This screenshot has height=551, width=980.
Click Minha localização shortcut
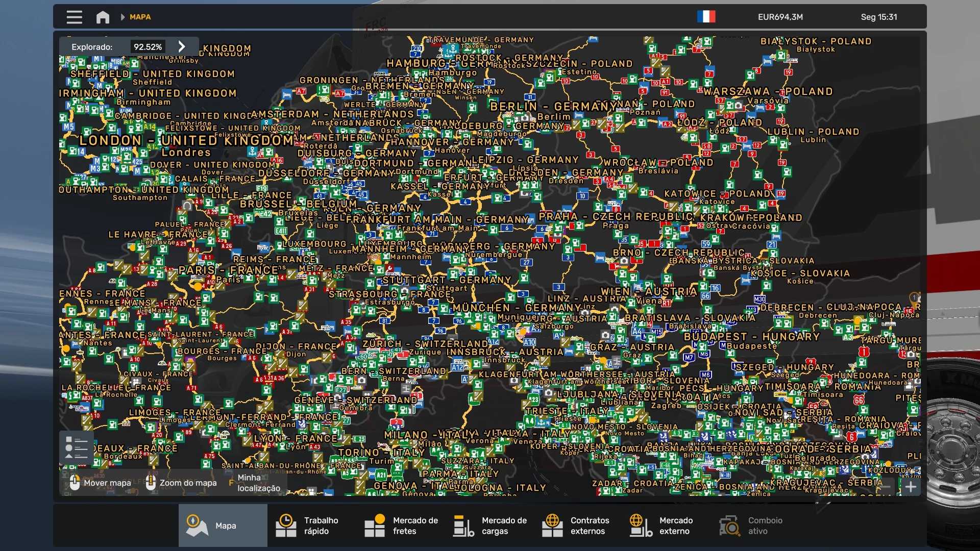(258, 483)
